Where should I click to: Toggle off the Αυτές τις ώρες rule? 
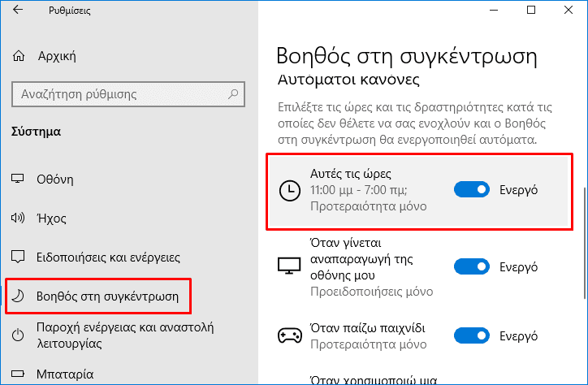tap(472, 190)
